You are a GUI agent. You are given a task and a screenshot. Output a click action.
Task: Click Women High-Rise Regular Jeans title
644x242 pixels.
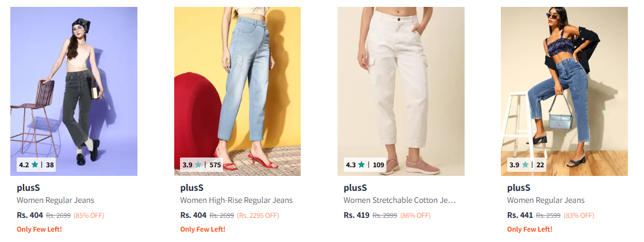[x=236, y=201]
